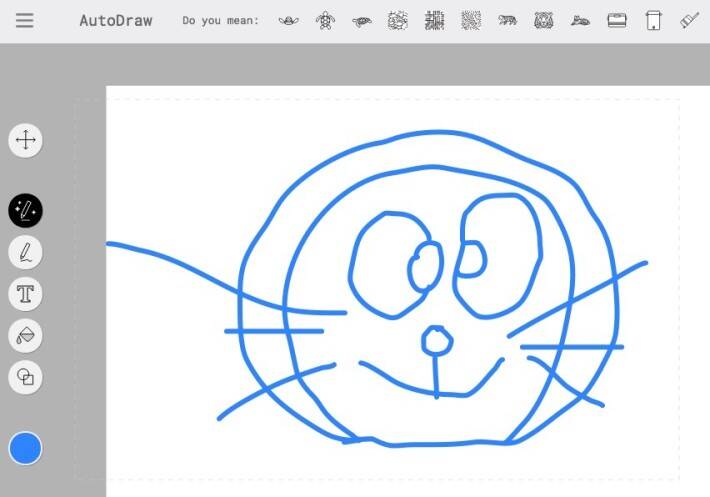Screen dimensions: 710x497
Task: Choose the paint brush suggestion
Action: pos(690,20)
